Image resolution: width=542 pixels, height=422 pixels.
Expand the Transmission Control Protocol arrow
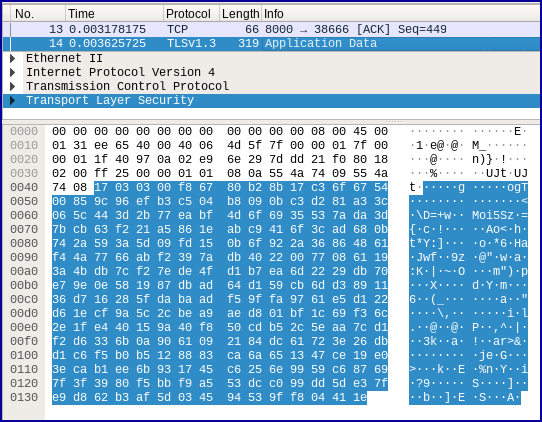pos(13,86)
